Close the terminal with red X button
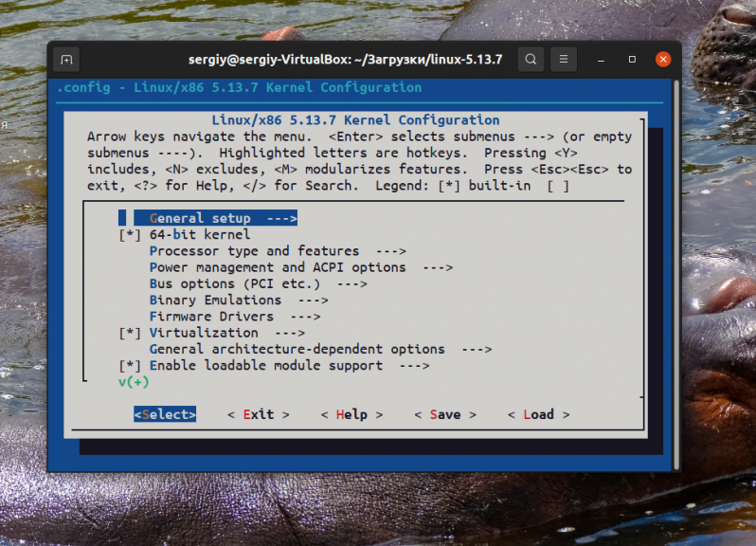Image resolution: width=756 pixels, height=546 pixels. (663, 60)
